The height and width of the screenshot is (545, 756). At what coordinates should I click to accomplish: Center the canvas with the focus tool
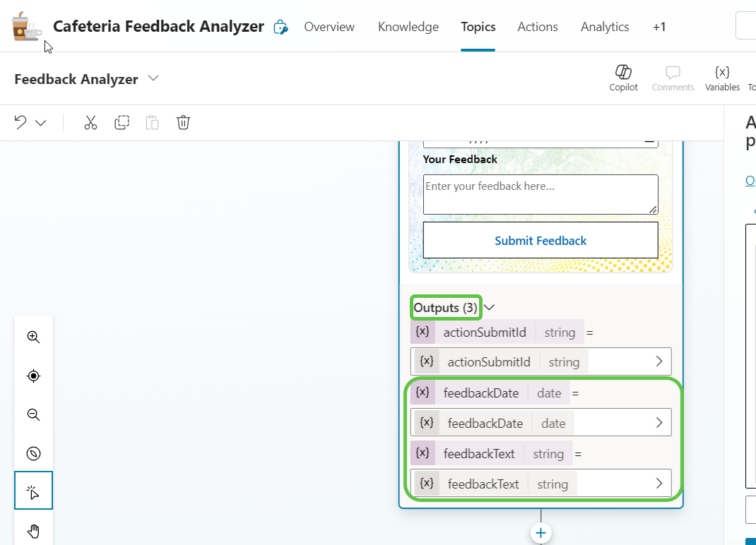[x=33, y=376]
